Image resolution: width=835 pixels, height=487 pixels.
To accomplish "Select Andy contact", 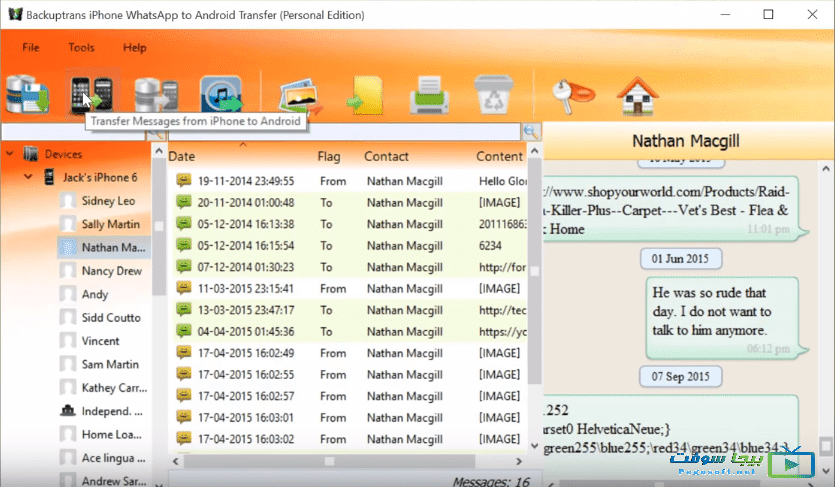I will [x=95, y=294].
